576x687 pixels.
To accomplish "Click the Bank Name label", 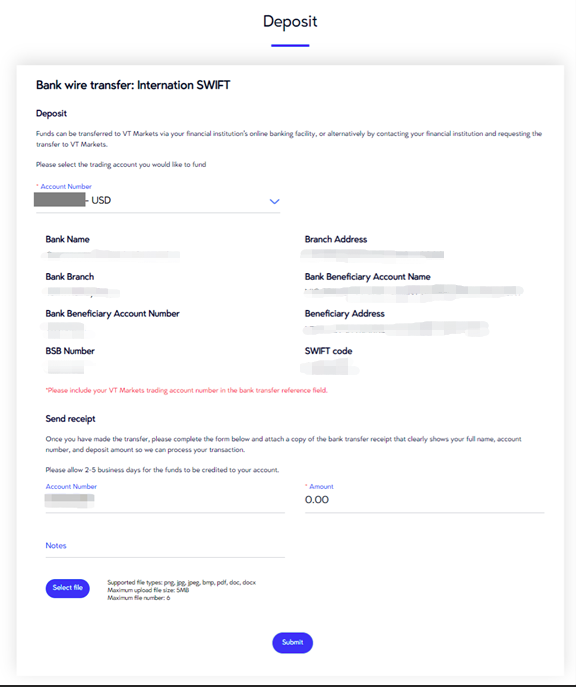I will pyautogui.click(x=67, y=239).
